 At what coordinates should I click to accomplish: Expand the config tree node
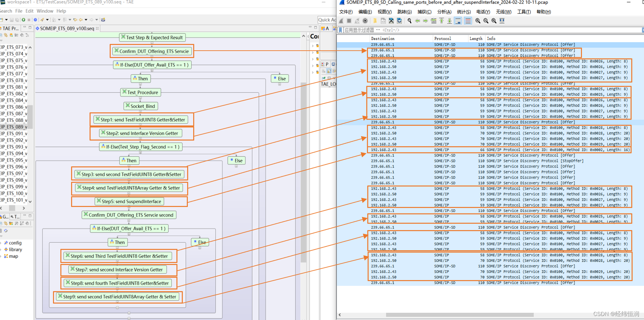click(x=1, y=243)
